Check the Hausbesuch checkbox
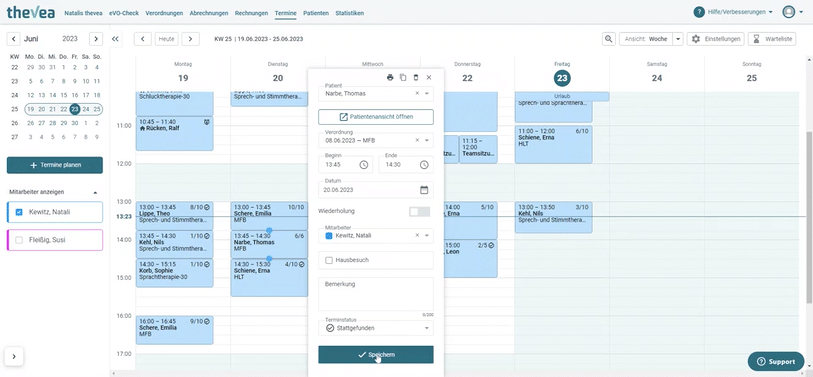This screenshot has height=377, width=813. tap(329, 260)
